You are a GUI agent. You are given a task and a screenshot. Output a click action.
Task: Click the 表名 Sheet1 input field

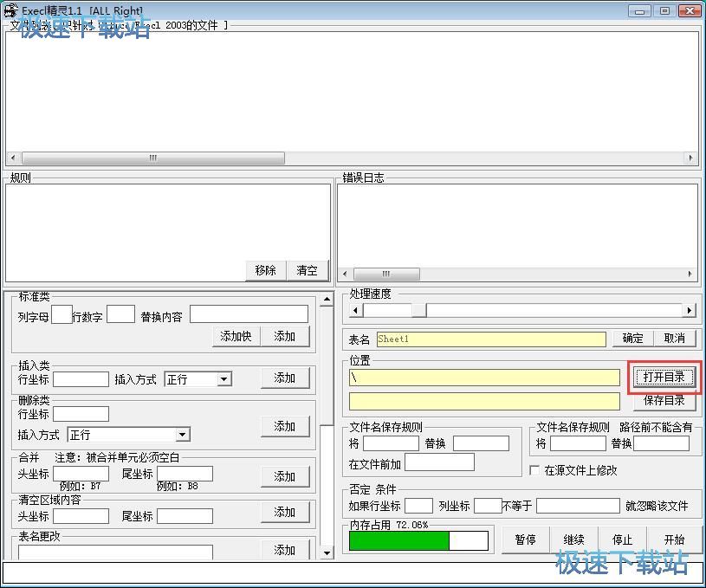[490, 339]
